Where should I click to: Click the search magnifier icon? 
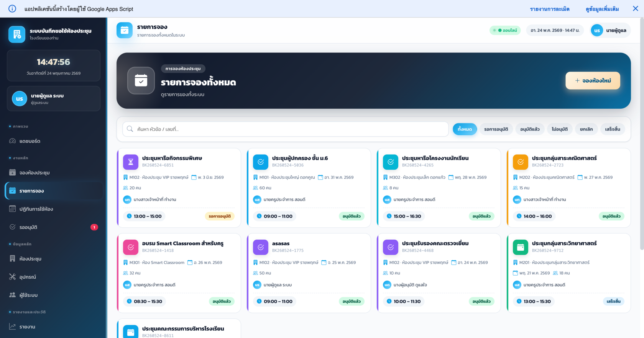(x=130, y=129)
